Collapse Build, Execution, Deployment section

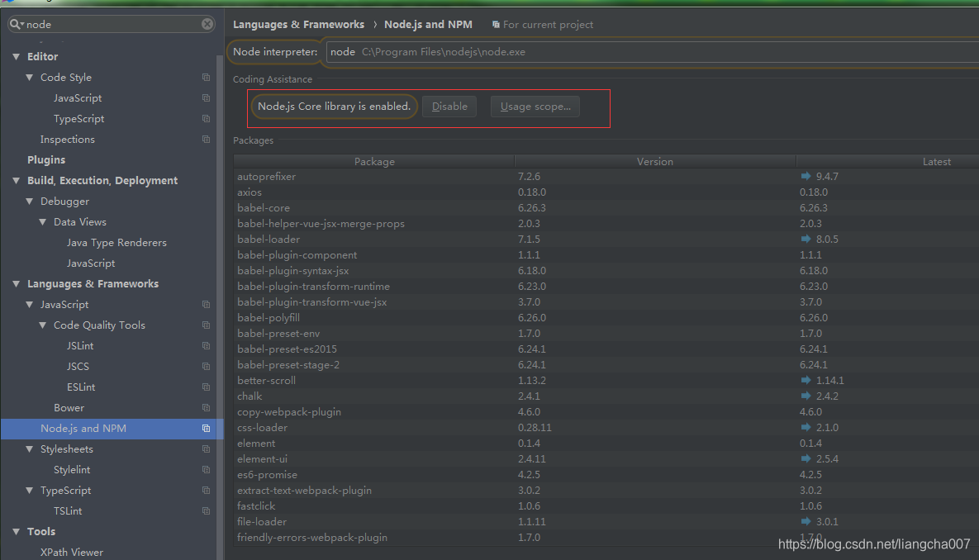17,180
